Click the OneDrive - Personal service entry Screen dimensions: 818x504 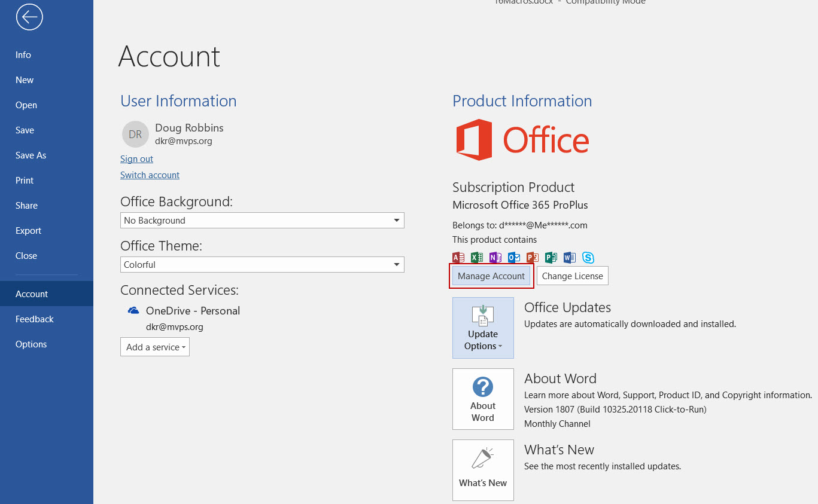[x=193, y=311]
